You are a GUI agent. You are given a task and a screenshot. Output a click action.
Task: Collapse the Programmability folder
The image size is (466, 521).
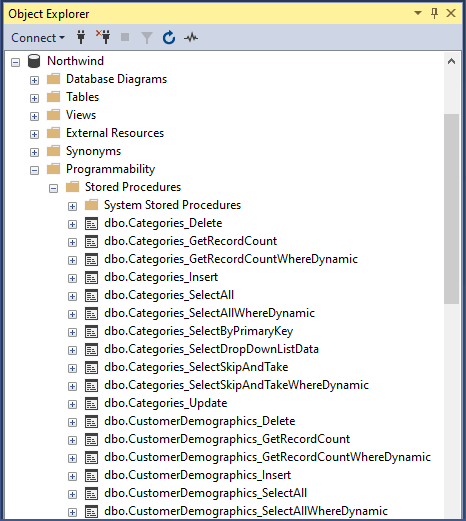pos(34,170)
